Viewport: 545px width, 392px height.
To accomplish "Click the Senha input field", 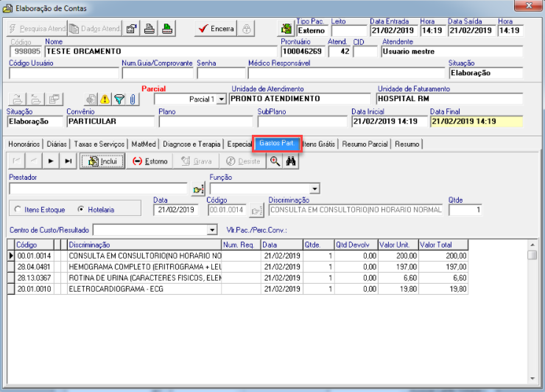I will 221,73.
